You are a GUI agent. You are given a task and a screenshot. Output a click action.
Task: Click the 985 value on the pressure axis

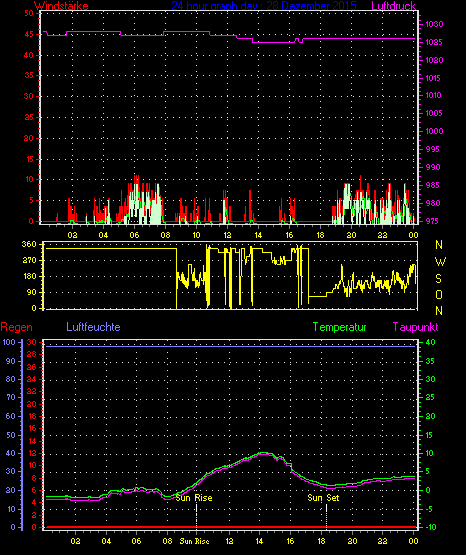pyautogui.click(x=434, y=185)
